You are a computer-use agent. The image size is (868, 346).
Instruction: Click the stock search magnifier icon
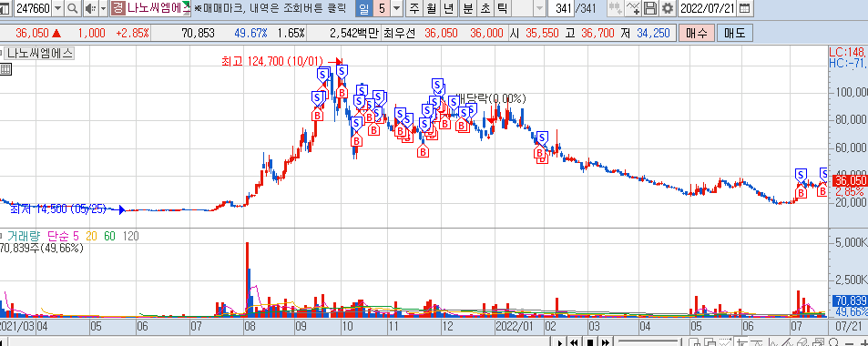click(x=73, y=8)
